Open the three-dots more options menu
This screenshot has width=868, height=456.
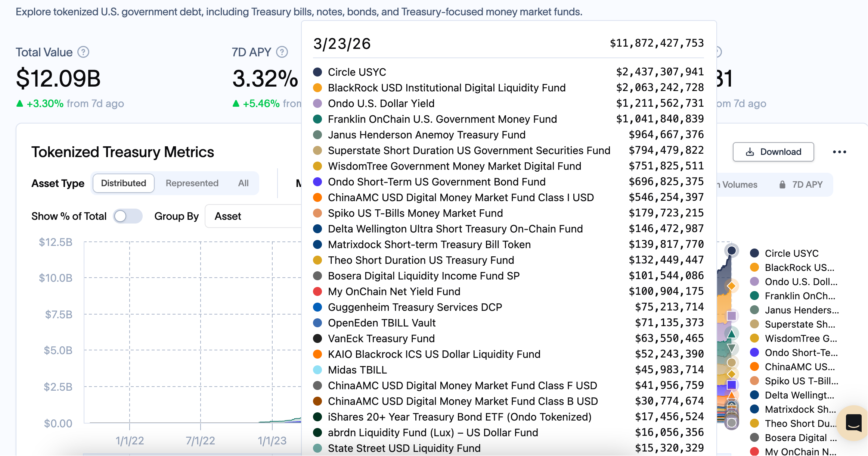(839, 152)
